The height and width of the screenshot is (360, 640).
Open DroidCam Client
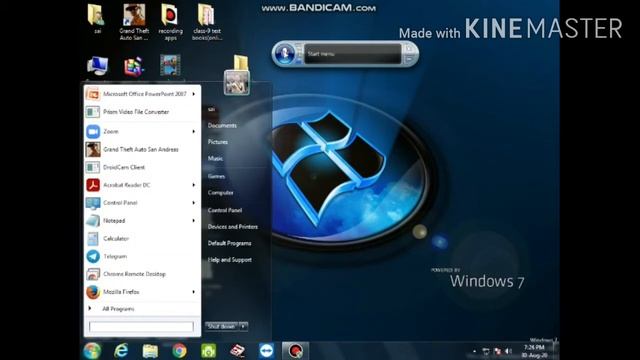[142, 167]
